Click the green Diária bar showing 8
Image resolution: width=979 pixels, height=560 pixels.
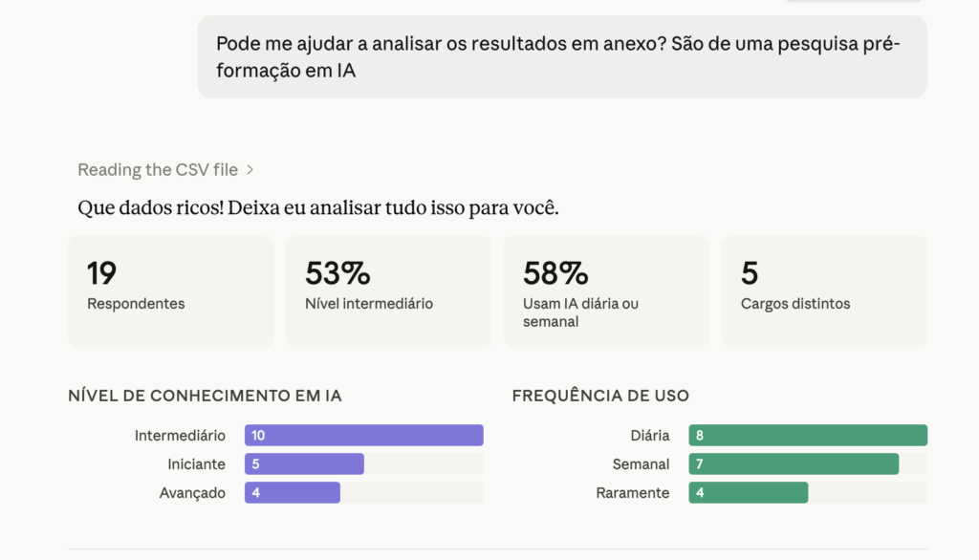808,435
